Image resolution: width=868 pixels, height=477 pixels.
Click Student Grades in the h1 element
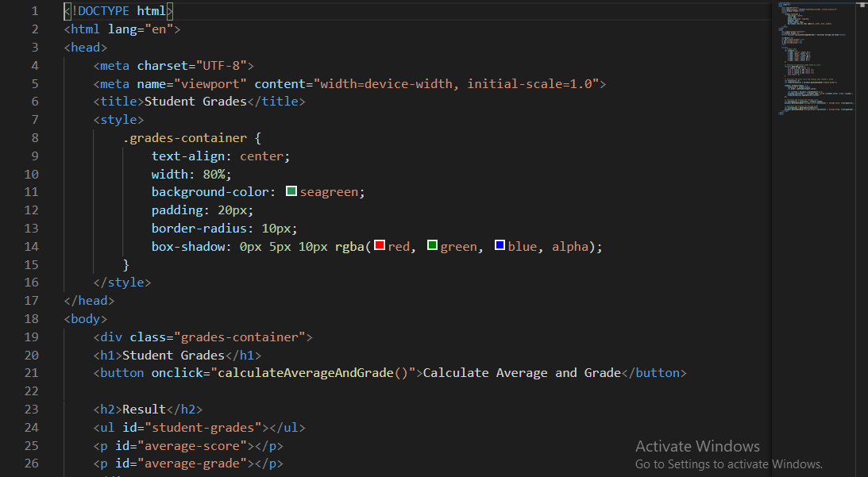[x=173, y=356]
